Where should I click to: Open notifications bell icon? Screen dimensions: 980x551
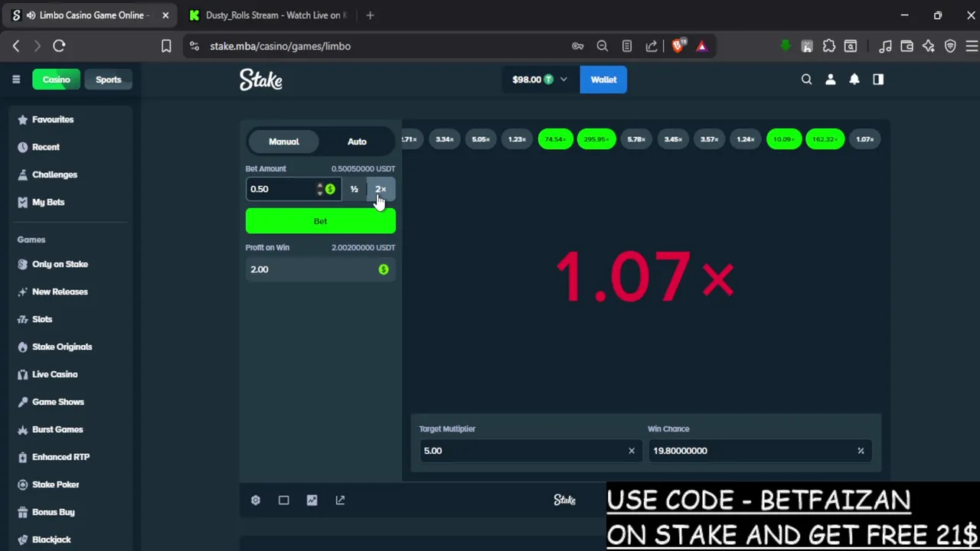click(x=854, y=80)
